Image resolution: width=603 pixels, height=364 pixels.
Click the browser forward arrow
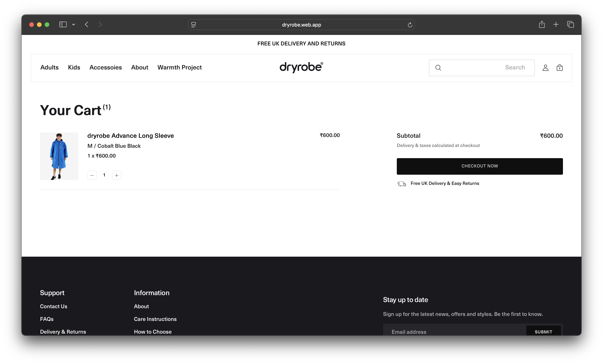point(100,24)
